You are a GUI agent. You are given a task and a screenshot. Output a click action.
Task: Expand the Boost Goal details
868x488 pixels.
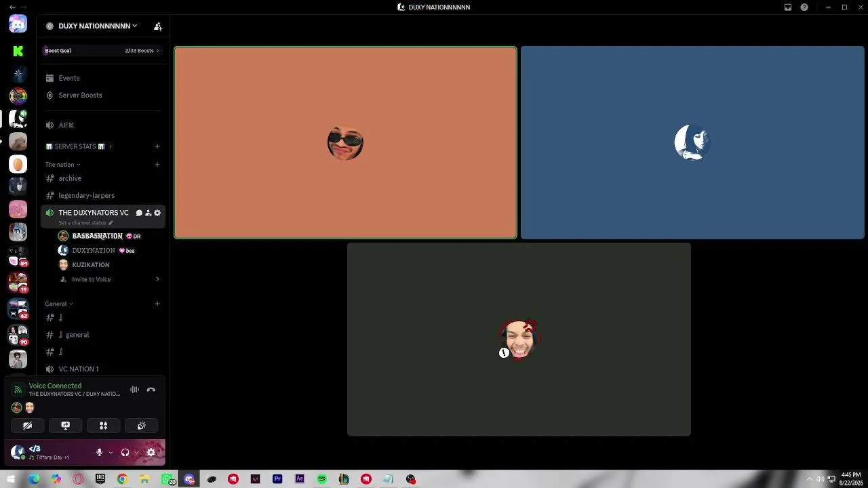tap(102, 51)
